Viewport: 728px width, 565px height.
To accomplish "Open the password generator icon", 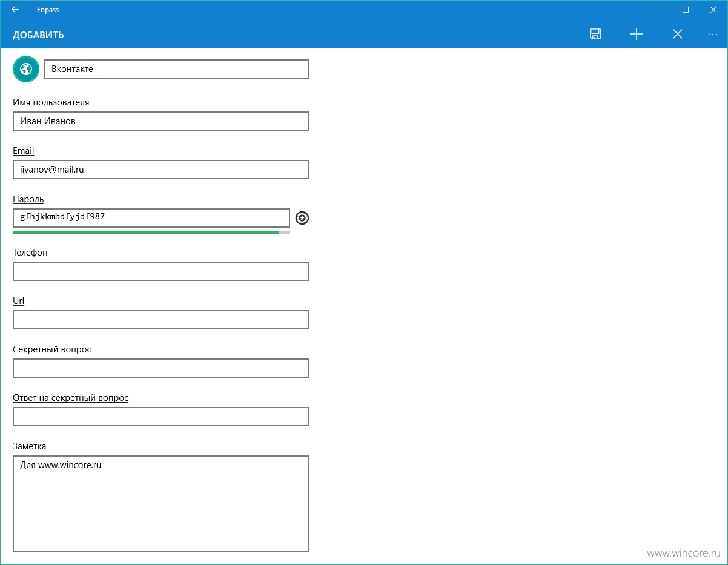I will click(x=302, y=218).
